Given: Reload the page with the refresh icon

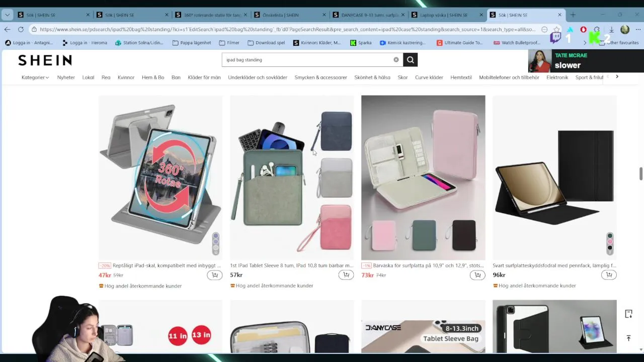Looking at the screenshot, I should (21, 29).
